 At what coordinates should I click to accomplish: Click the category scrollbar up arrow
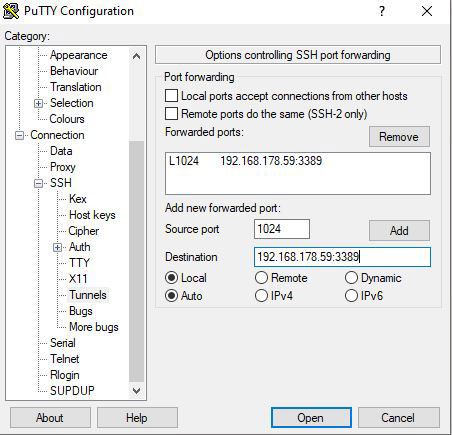pyautogui.click(x=136, y=56)
